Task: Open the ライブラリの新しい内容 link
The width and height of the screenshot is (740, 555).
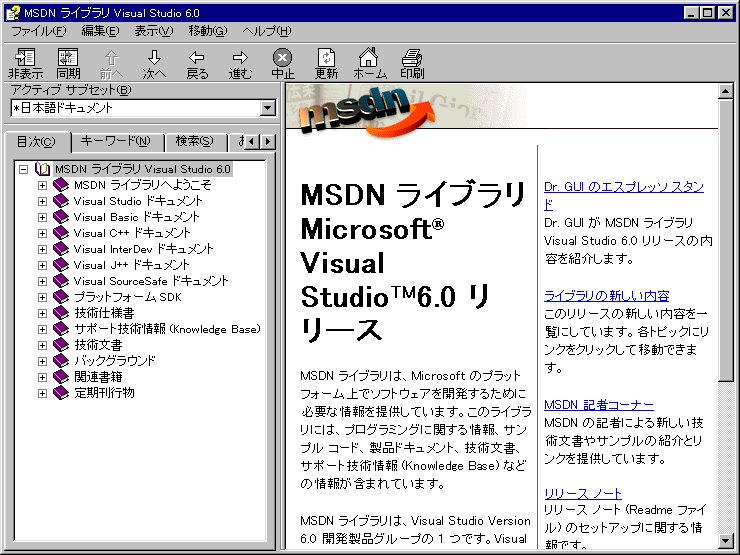Action: point(606,296)
